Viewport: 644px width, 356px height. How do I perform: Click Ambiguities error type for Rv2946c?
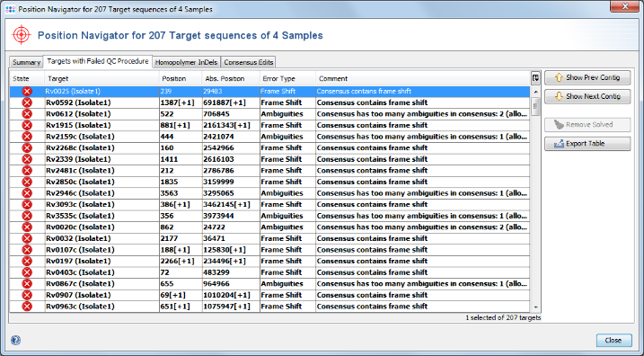[287, 193]
